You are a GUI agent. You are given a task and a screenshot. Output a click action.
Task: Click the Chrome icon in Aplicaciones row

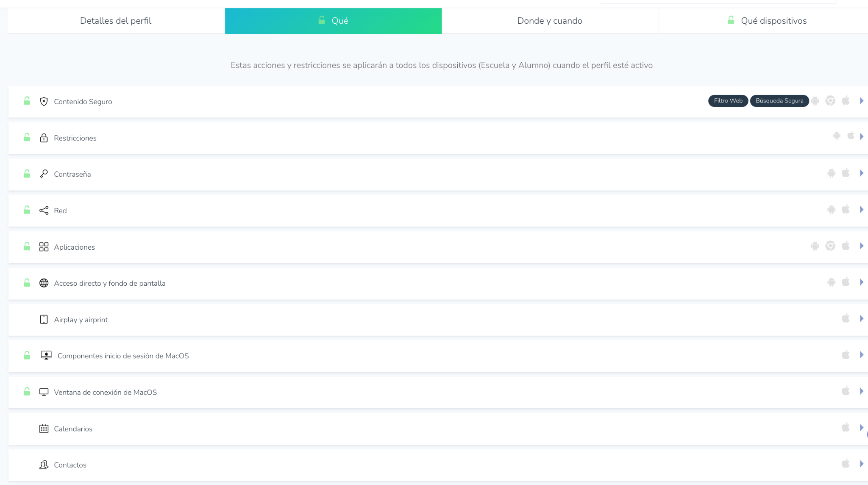click(x=830, y=246)
